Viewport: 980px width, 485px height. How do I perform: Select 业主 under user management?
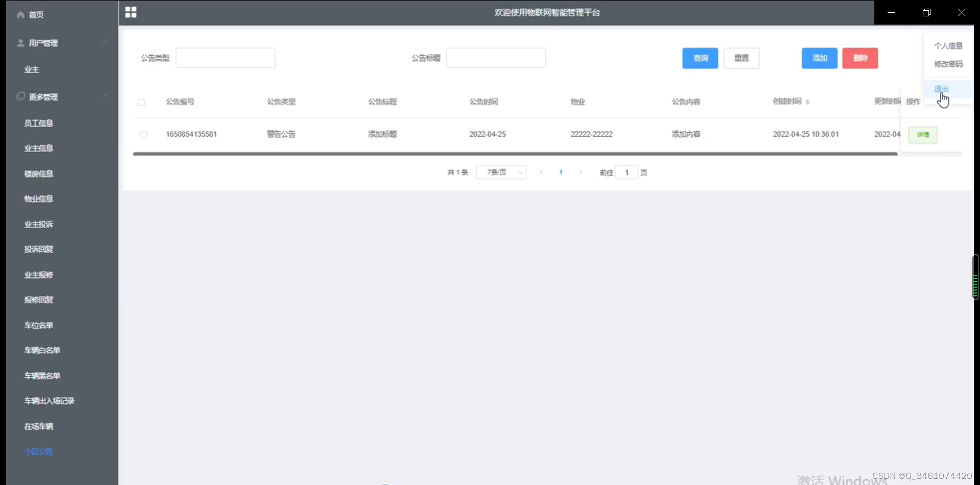(x=32, y=69)
